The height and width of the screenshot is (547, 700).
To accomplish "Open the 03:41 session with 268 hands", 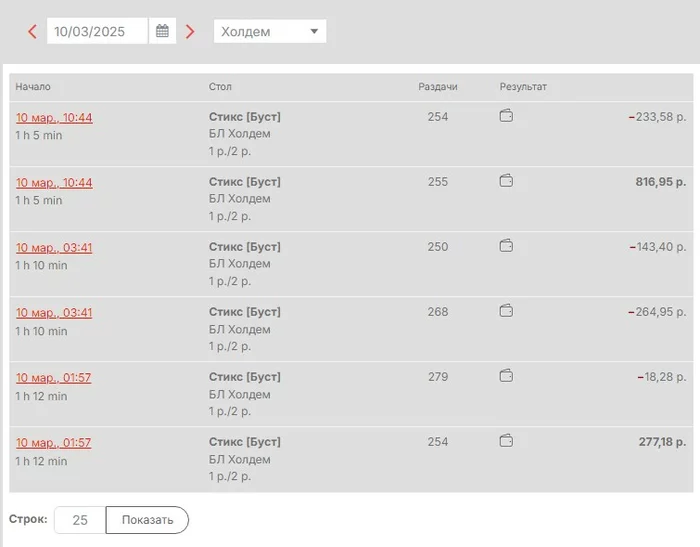I will [54, 313].
